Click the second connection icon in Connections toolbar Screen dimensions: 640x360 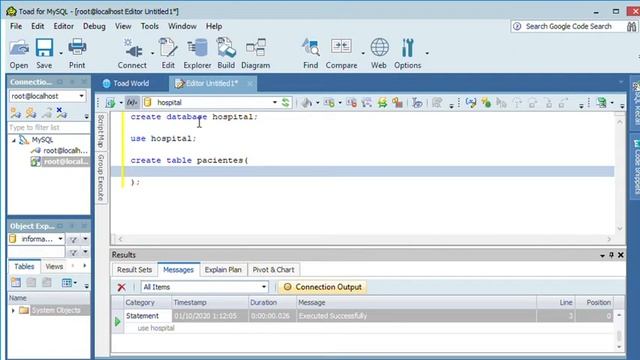(x=31, y=112)
